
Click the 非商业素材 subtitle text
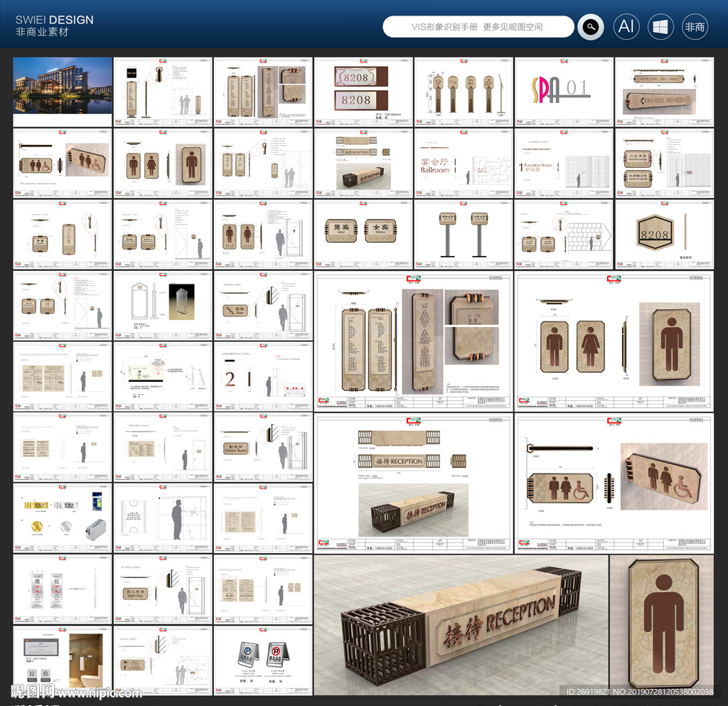[x=42, y=32]
